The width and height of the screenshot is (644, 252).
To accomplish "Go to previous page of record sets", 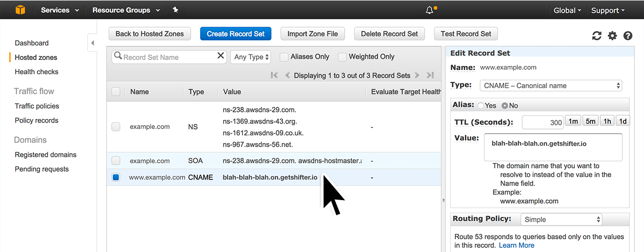I will pyautogui.click(x=287, y=75).
